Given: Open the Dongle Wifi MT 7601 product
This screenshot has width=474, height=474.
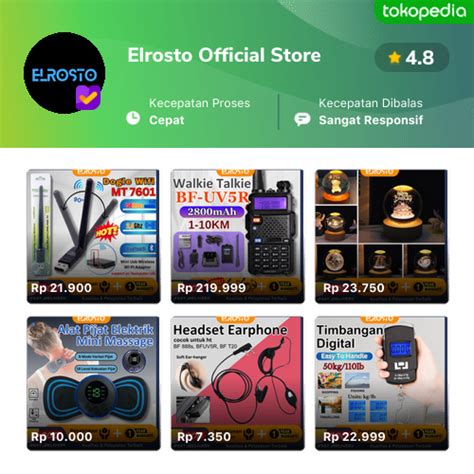Looking at the screenshot, I should point(93,236).
